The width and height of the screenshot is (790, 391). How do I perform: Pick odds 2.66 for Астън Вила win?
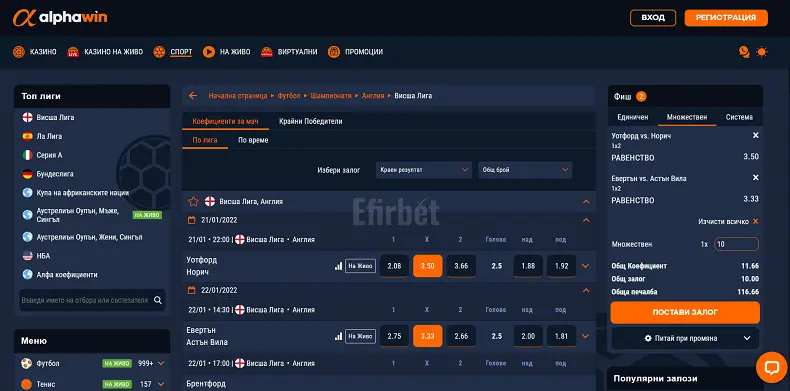tap(461, 336)
